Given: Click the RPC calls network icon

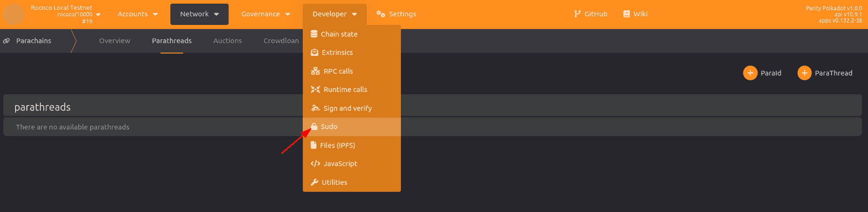Looking at the screenshot, I should click(x=315, y=71).
